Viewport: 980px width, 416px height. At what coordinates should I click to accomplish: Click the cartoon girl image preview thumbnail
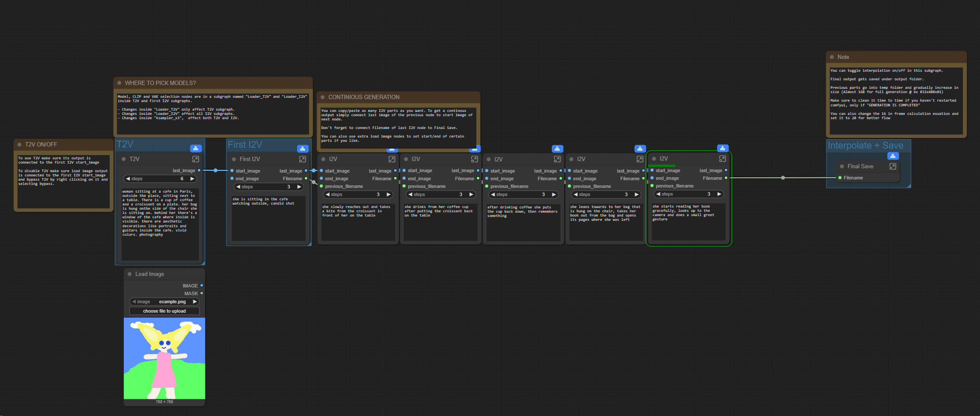pos(164,358)
